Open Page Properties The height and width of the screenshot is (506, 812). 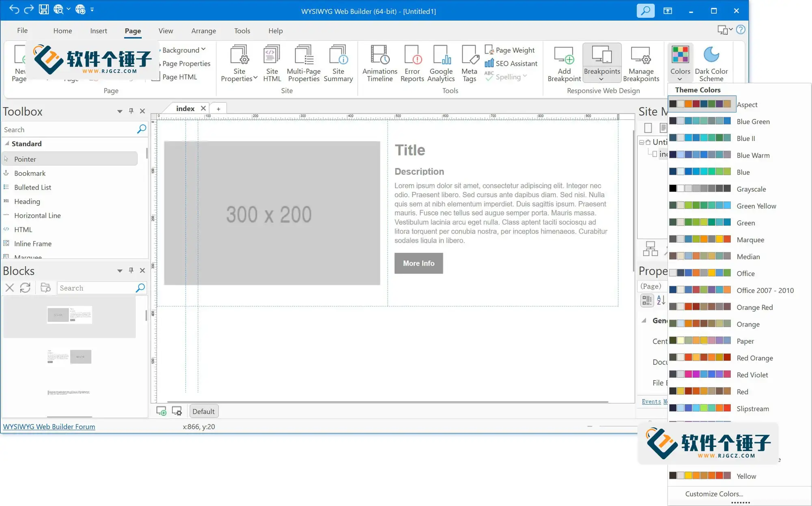click(x=186, y=63)
